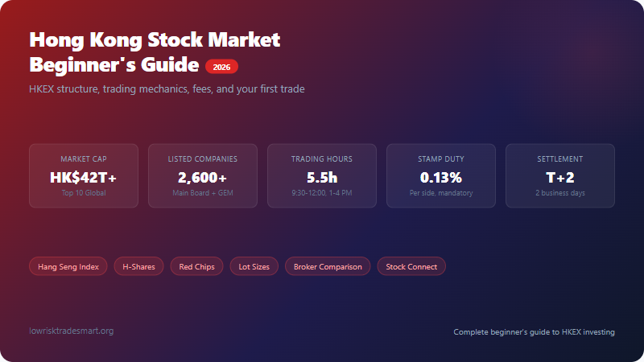Click the Market Cap HK$42T+ card
The height and width of the screenshot is (362, 644).
coord(84,176)
